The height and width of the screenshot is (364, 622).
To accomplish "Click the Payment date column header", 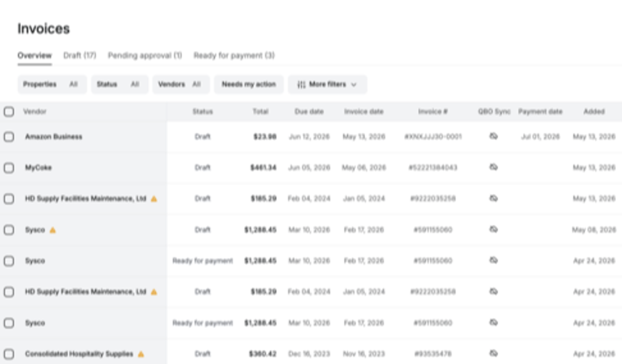I will (540, 112).
